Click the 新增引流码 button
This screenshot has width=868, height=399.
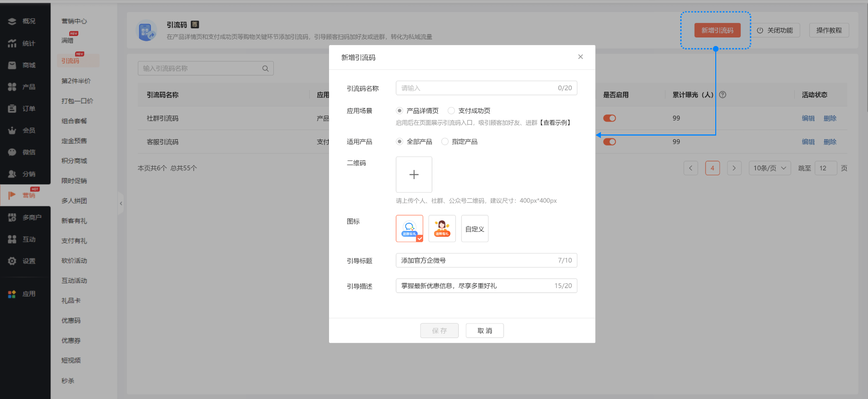tap(717, 30)
